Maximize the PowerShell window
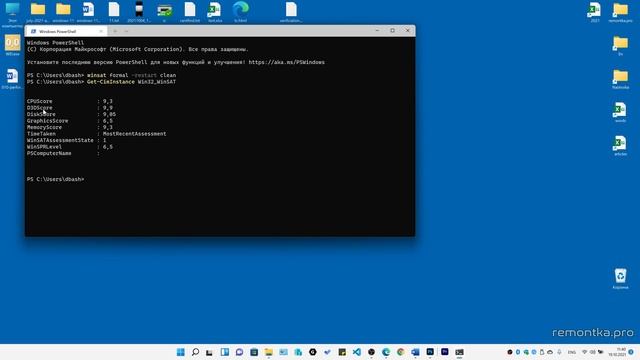 click(x=392, y=31)
